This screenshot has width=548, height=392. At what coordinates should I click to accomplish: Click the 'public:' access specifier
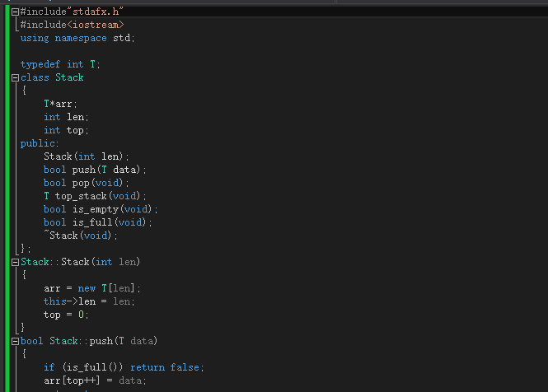pyautogui.click(x=40, y=143)
